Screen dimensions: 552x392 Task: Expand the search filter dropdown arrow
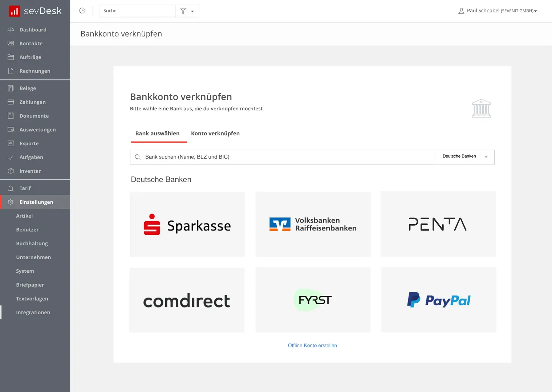point(192,11)
